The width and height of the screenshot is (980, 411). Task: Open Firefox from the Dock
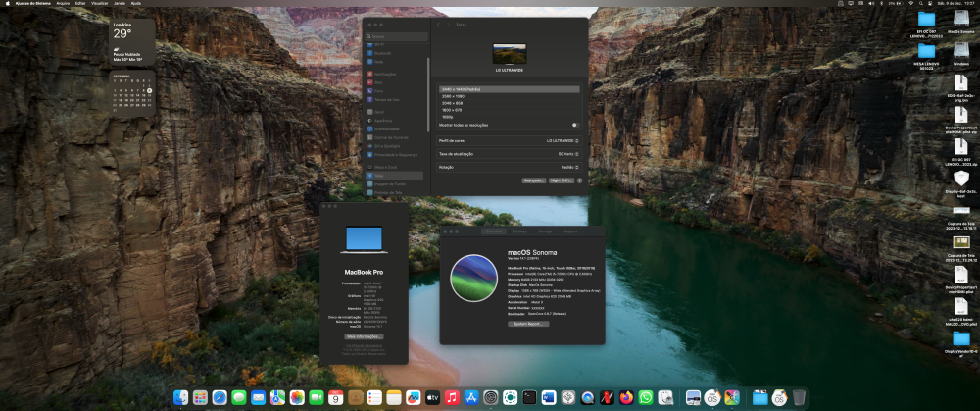626,397
